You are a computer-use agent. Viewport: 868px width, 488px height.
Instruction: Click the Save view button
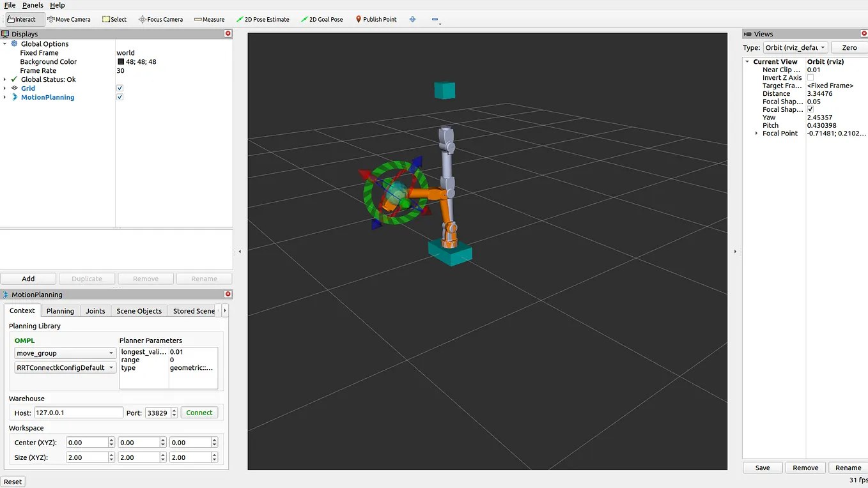point(763,468)
